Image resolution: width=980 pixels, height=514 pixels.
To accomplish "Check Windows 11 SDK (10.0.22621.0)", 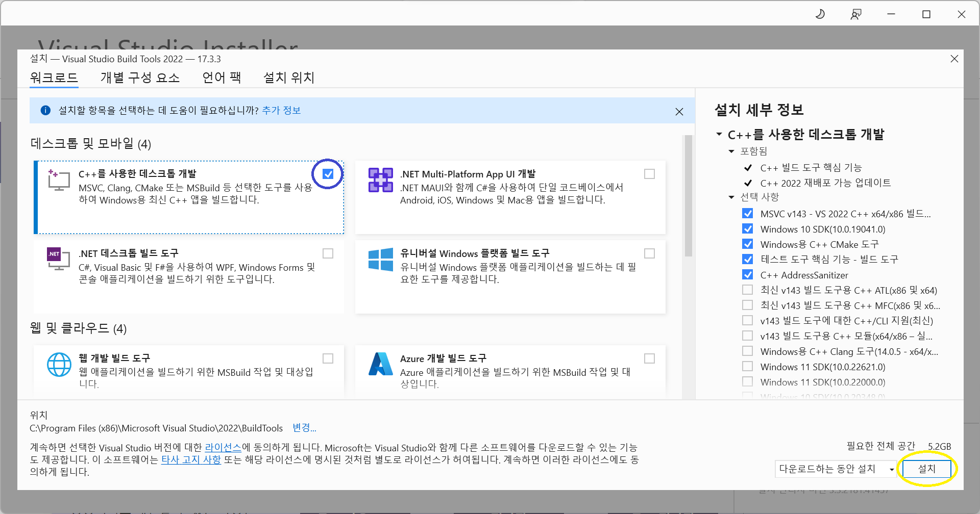I will tap(748, 367).
